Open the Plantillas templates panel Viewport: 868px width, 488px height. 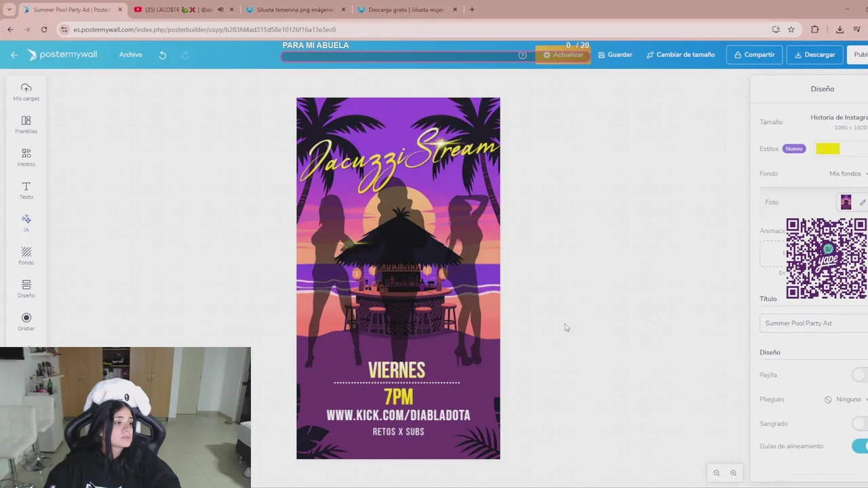[26, 125]
